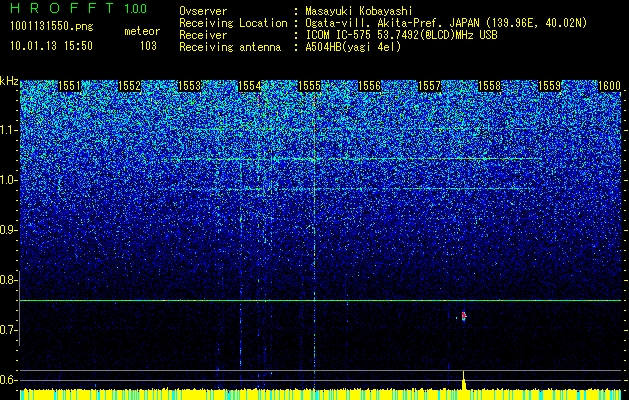Click the Ogata-vill. Akita-Pref. JAPAN location text

pos(446,23)
